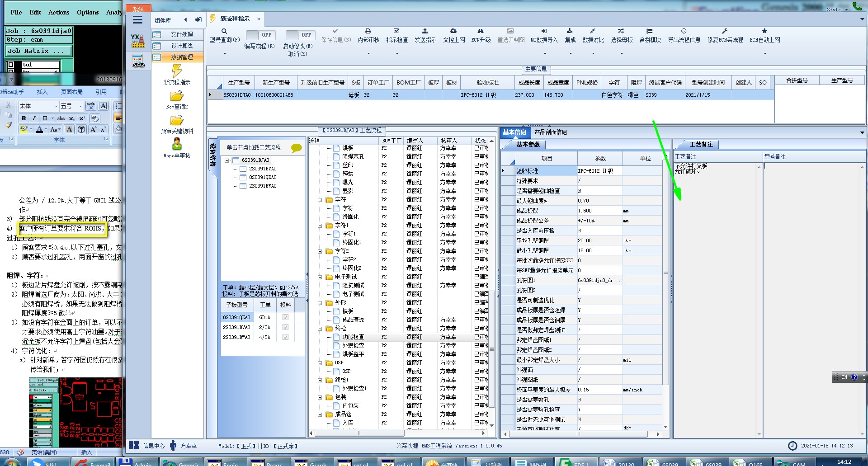The image size is (868, 466).
Task: Collapse the 字符1 process folder
Action: 320,226
